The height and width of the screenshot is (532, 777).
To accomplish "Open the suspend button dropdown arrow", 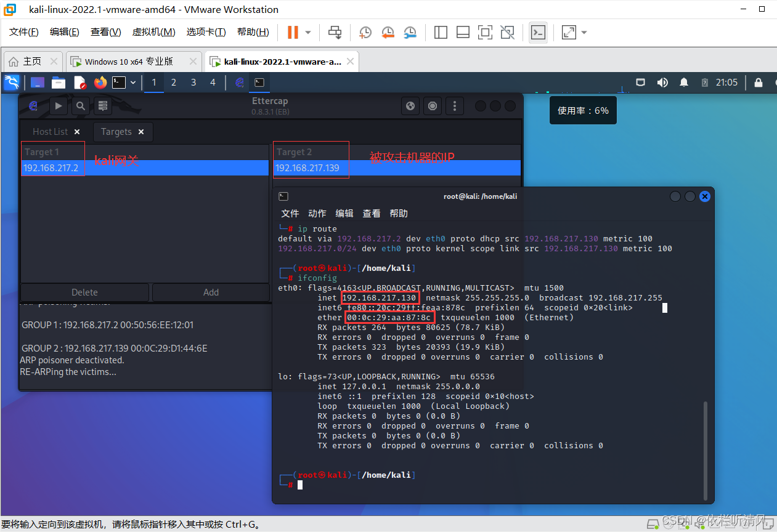I will [x=309, y=32].
